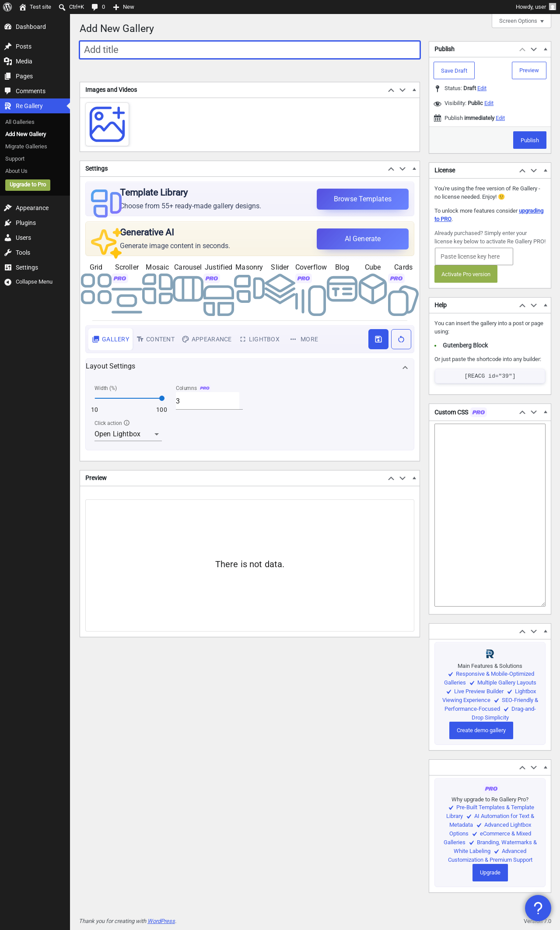The image size is (560, 930).
Task: Click the Preview button in Publish
Action: (529, 70)
